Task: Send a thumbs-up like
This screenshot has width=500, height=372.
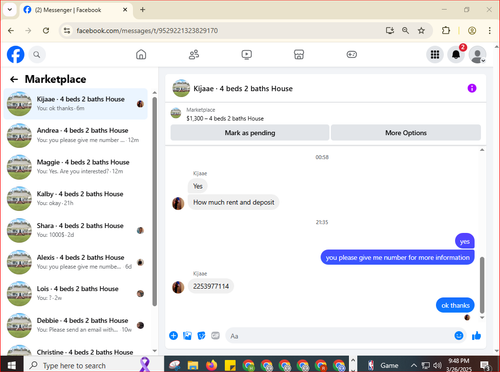Action: point(476,336)
